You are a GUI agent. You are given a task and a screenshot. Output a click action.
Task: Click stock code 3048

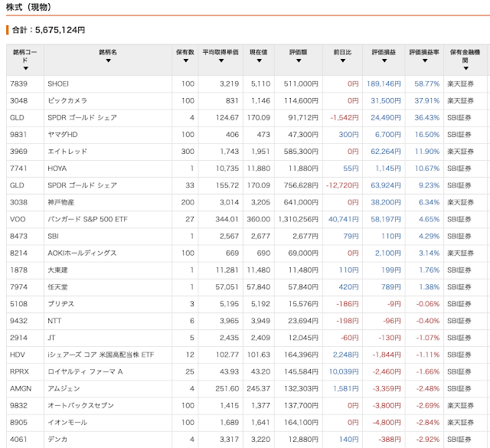click(x=18, y=100)
